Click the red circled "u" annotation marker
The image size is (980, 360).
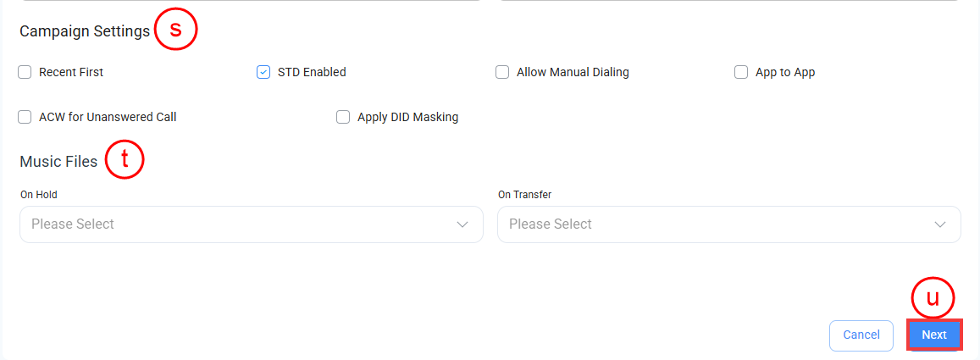933,298
